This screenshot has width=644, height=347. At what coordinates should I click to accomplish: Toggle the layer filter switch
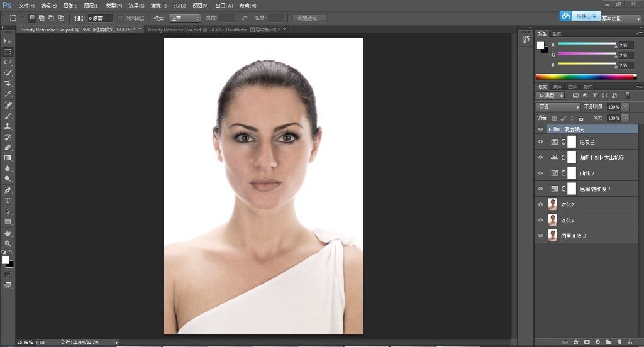[x=627, y=96]
